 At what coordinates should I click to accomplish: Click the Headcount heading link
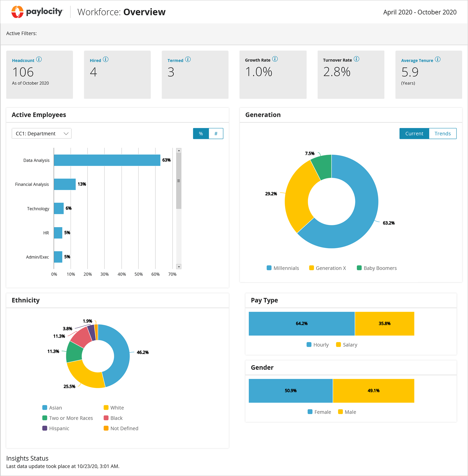pos(23,60)
